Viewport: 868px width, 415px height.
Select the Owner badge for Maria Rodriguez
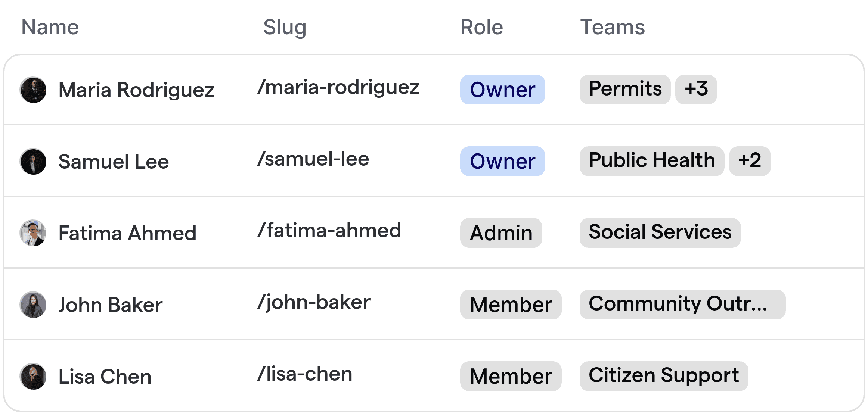tap(502, 90)
